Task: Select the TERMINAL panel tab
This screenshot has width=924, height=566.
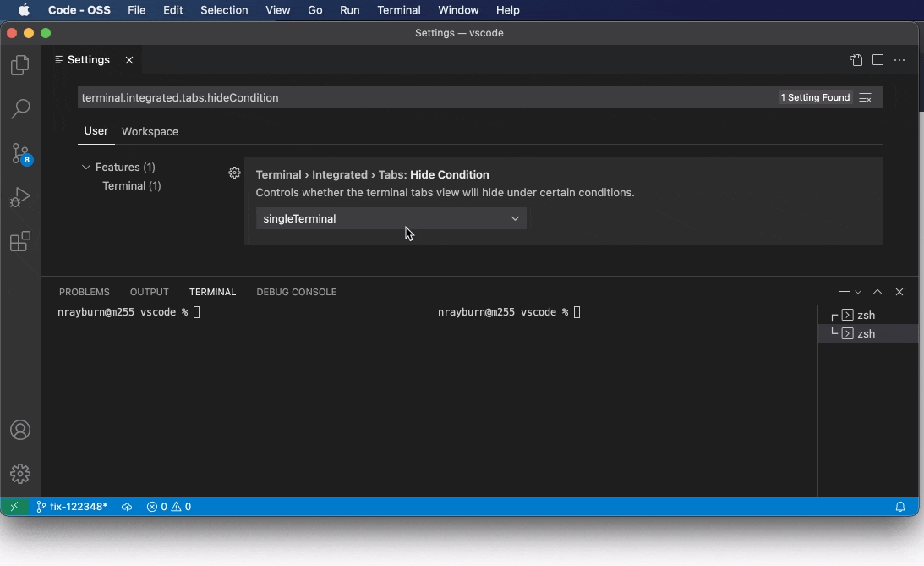Action: (x=212, y=292)
